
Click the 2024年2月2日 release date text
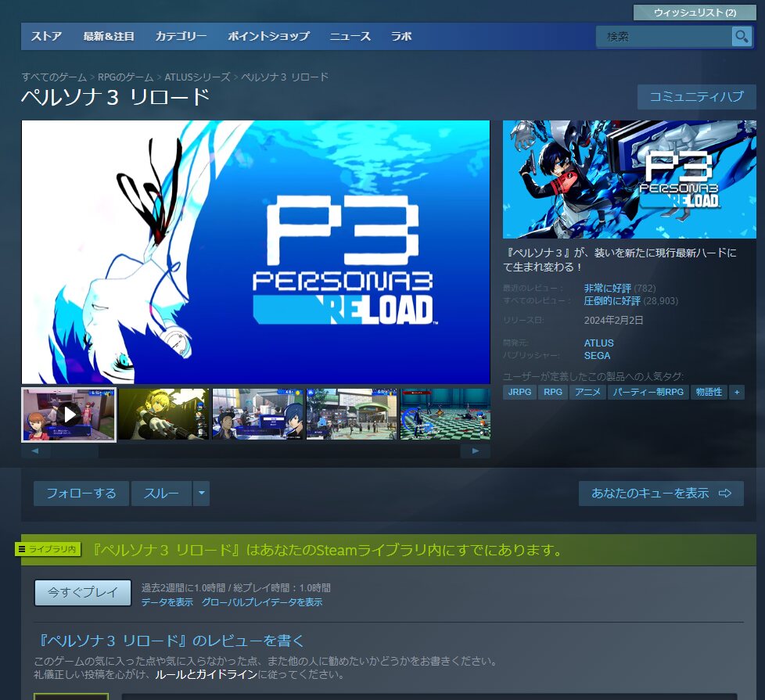614,321
